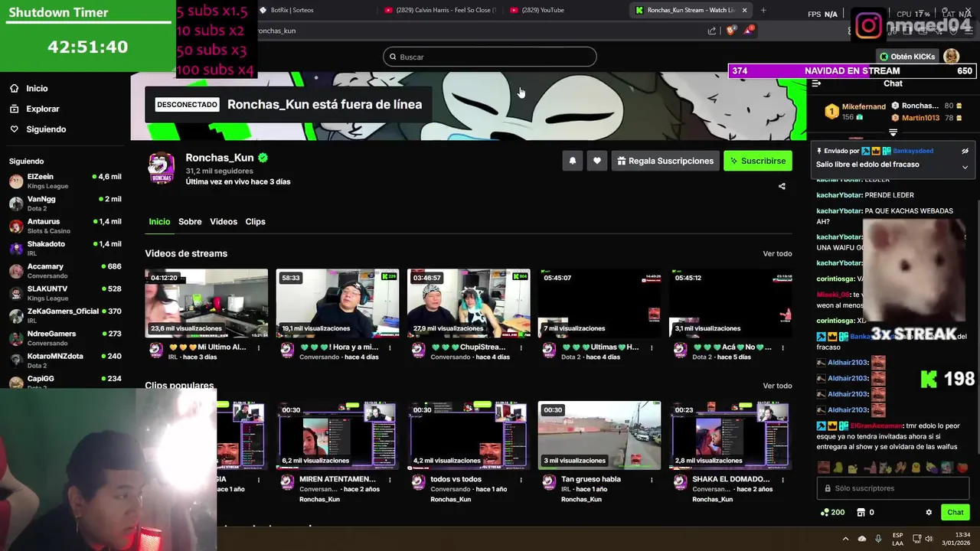The image size is (980, 551).
Task: Collapse the chat panel with arrow icon
Action: (x=816, y=83)
